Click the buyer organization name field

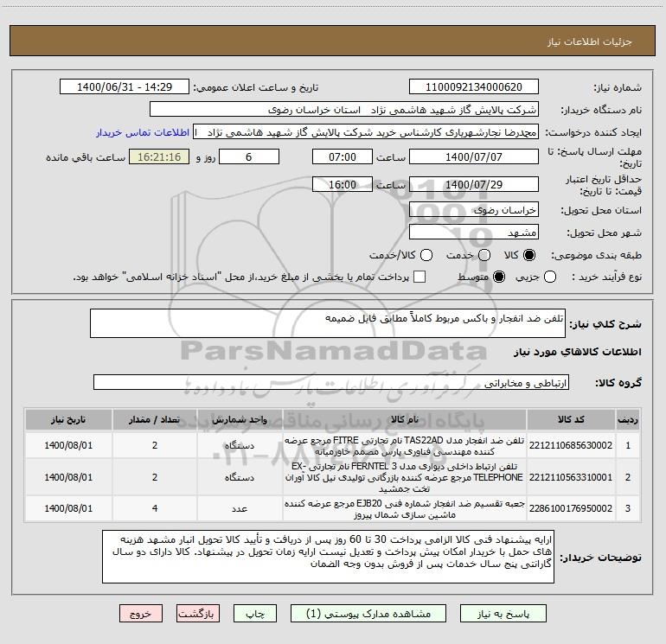coord(344,110)
